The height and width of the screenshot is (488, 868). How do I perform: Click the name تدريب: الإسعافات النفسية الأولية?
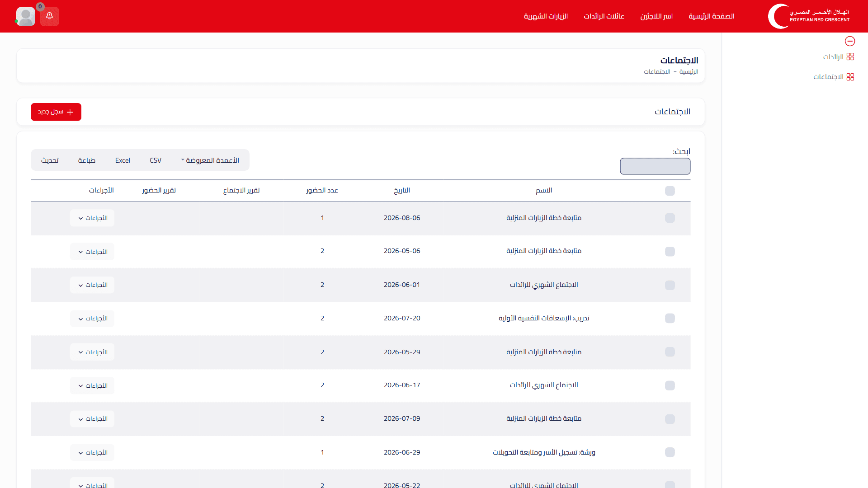coord(544,318)
